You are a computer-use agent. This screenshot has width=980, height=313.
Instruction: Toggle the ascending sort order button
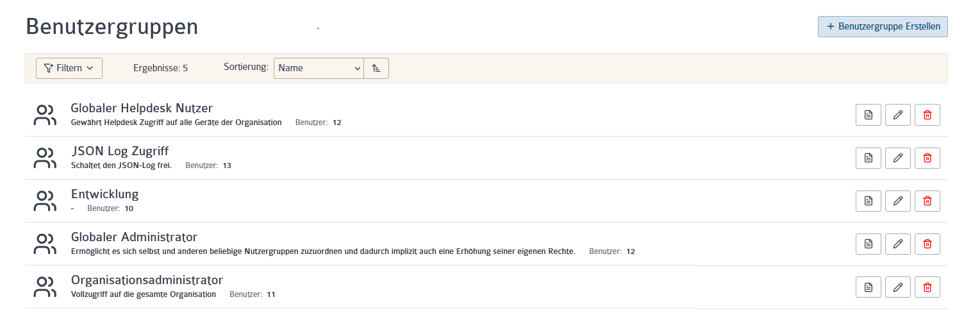376,68
